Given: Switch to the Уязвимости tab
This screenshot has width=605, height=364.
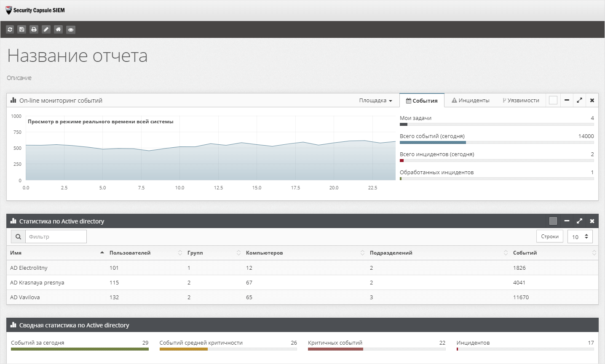Looking at the screenshot, I should 521,101.
